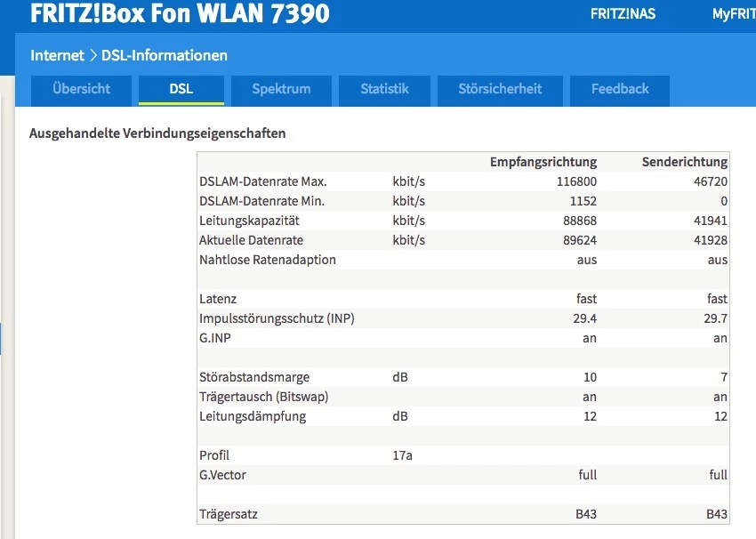Open the Feedback tab
The height and width of the screenshot is (539, 756).
click(x=620, y=90)
